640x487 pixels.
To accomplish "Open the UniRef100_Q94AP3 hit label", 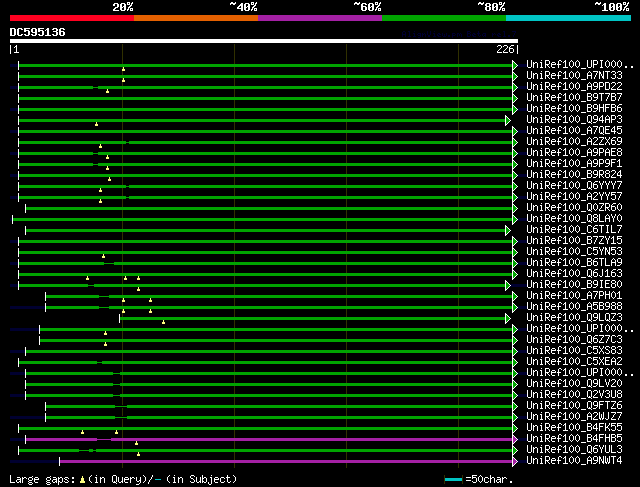I will pyautogui.click(x=574, y=120).
